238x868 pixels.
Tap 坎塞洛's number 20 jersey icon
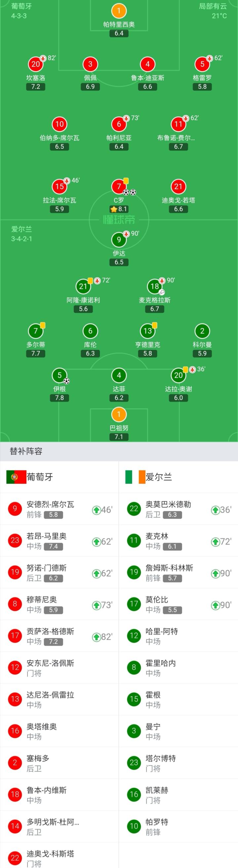coord(36,64)
